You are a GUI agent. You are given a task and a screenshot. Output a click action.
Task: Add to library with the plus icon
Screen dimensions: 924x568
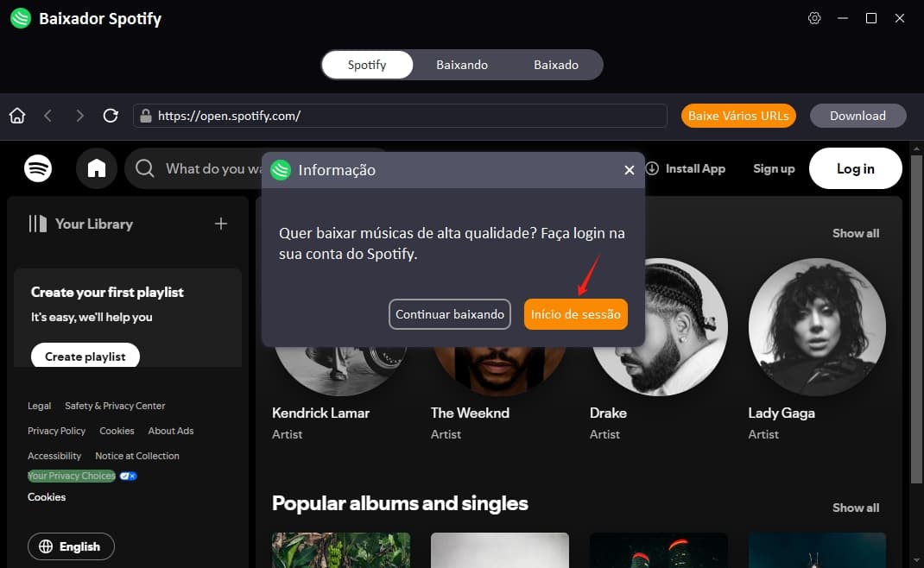pyautogui.click(x=221, y=224)
